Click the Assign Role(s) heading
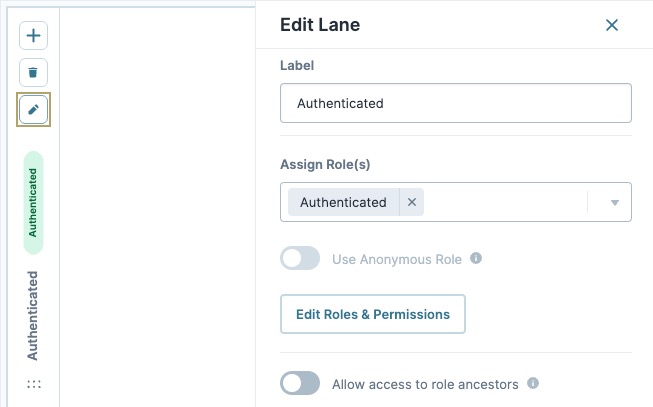653x407 pixels. coord(325,164)
